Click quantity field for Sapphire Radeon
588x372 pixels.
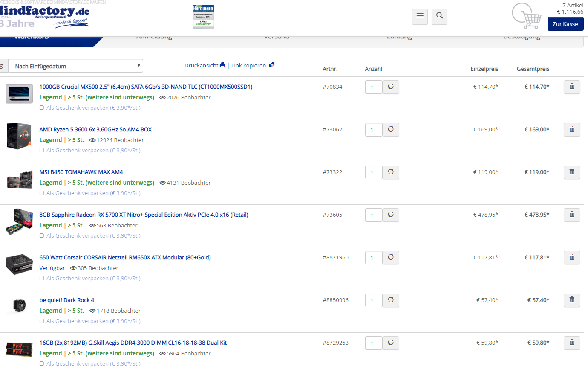(x=374, y=215)
